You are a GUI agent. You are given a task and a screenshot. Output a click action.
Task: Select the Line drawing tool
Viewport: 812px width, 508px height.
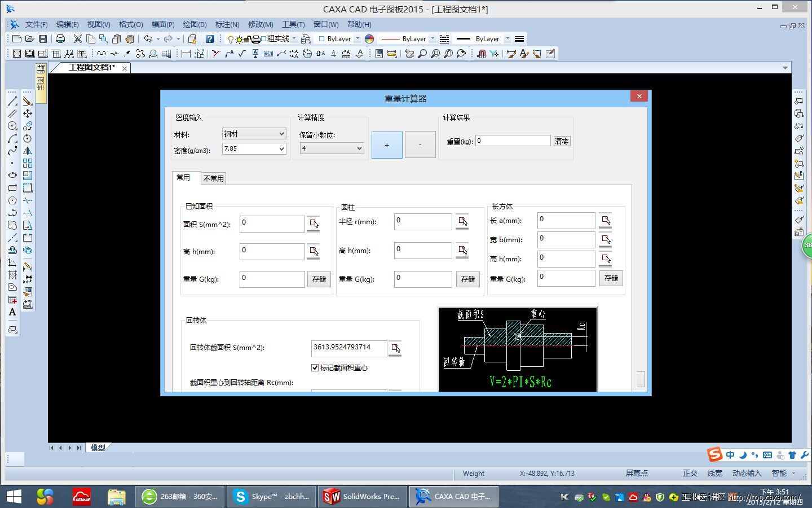point(12,101)
